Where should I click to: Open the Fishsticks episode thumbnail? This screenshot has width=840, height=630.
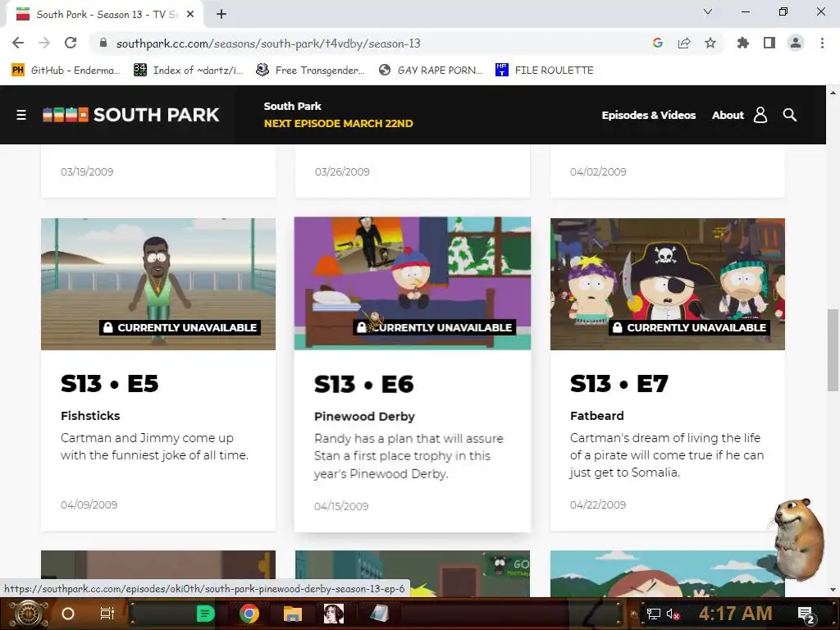[158, 284]
